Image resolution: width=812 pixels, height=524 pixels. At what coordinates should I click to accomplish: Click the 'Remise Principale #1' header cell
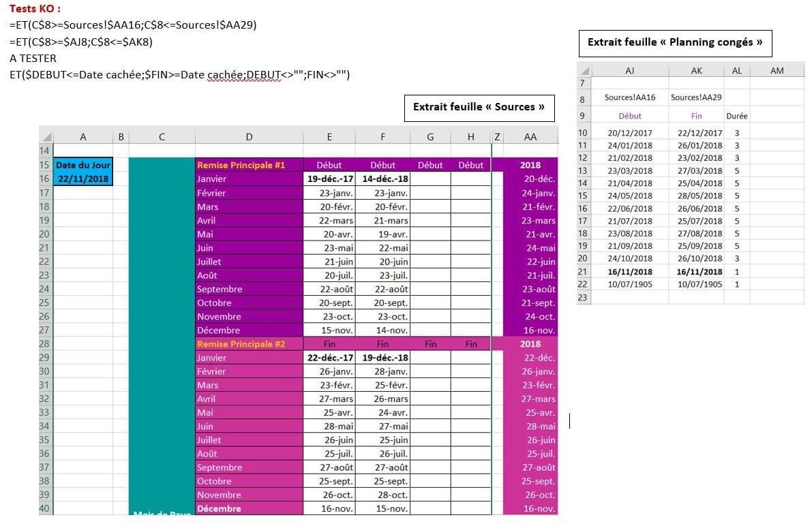point(248,165)
